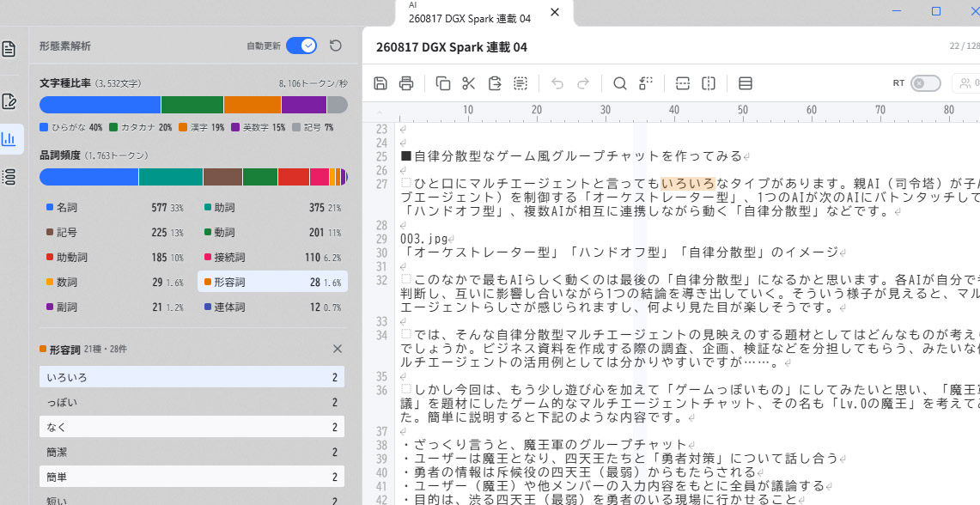Refresh the morphological analysis panel

(336, 46)
